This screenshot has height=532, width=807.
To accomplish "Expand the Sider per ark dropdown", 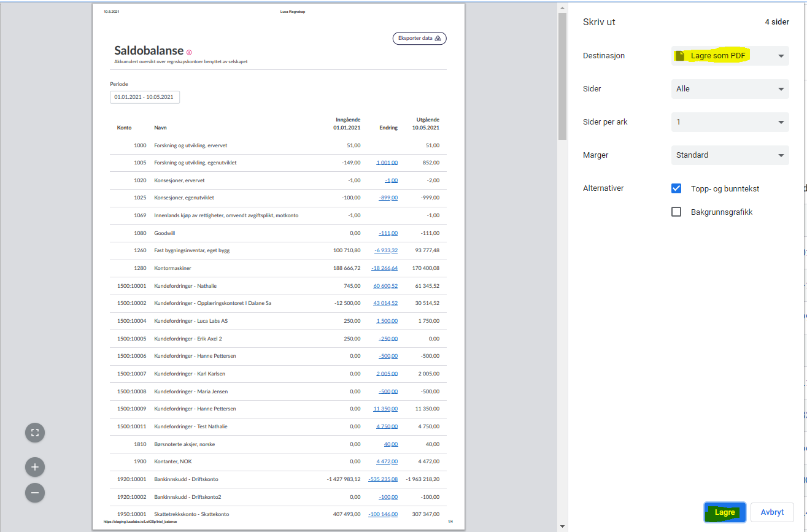I will (730, 122).
